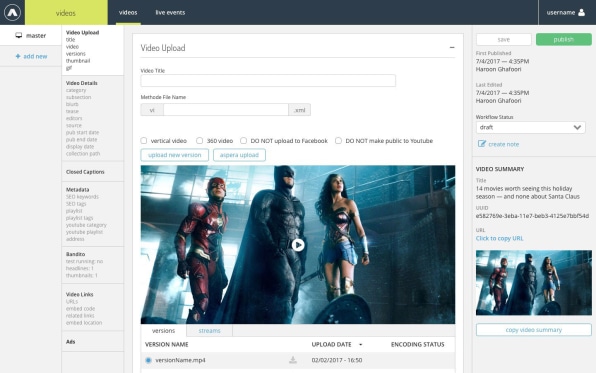Enable the vertical video checkbox
The height and width of the screenshot is (373, 596).
(144, 141)
